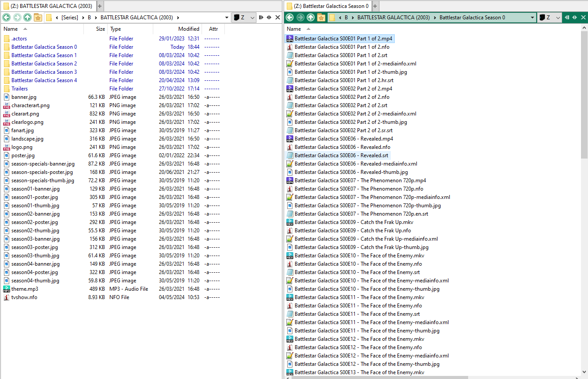Click the Forward arrow in right pane

[x=300, y=18]
